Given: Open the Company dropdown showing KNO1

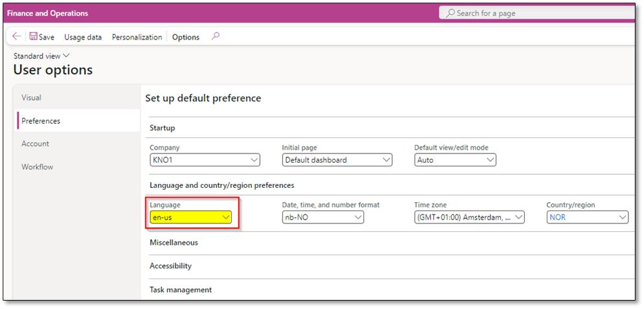Looking at the screenshot, I should pos(205,160).
